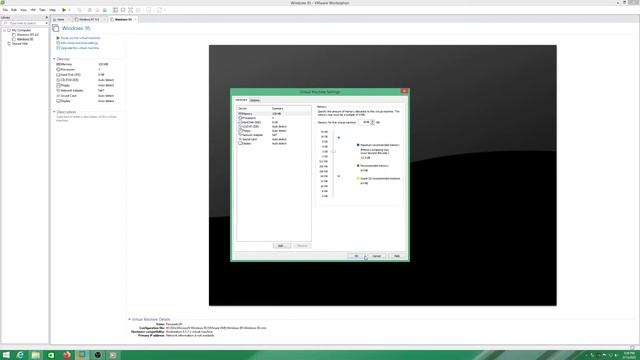Click the take snapshot toolbar icon

tap(90, 10)
